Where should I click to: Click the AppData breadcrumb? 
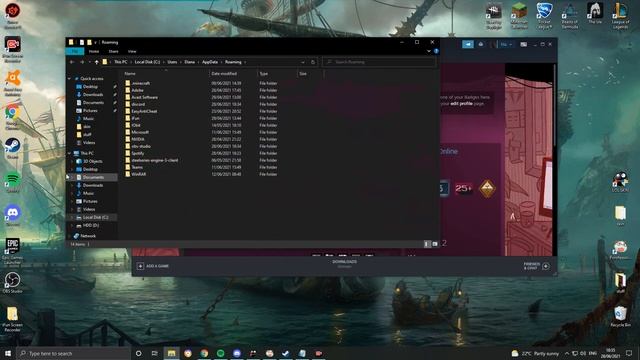[210, 62]
